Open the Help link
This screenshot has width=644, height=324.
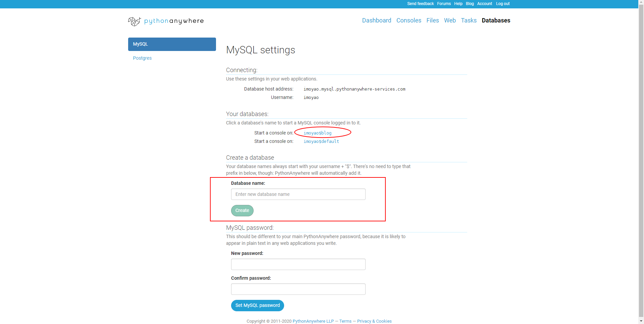[458, 4]
